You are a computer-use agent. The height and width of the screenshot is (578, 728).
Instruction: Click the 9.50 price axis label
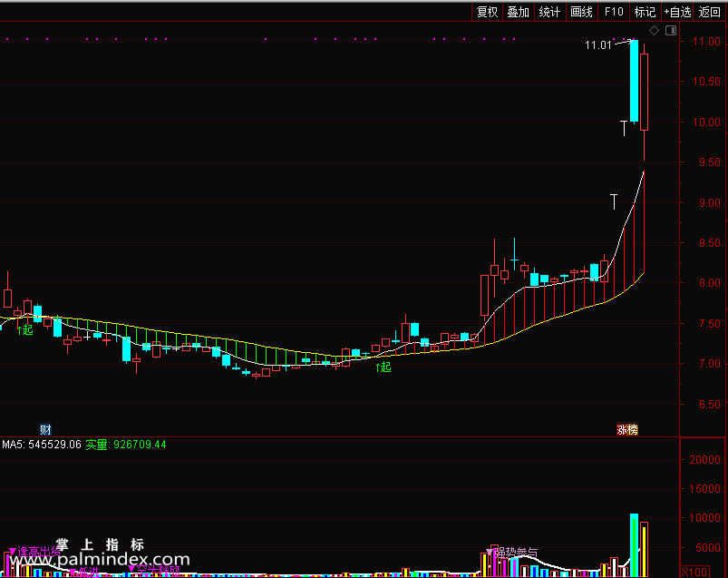(710, 162)
